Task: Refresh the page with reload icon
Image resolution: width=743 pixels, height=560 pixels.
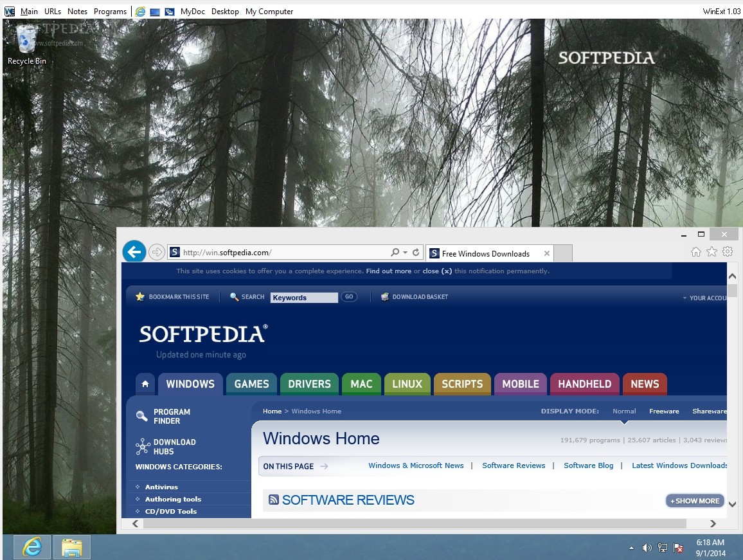Action: click(x=416, y=252)
